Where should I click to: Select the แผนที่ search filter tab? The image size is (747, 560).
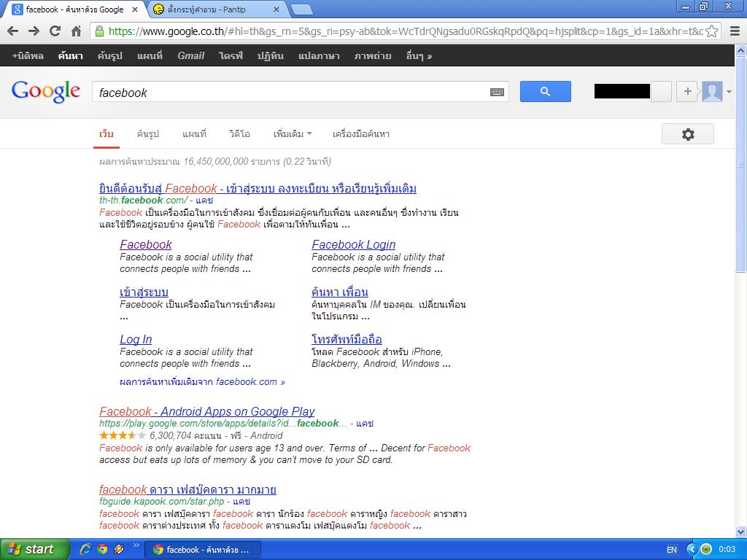click(194, 134)
